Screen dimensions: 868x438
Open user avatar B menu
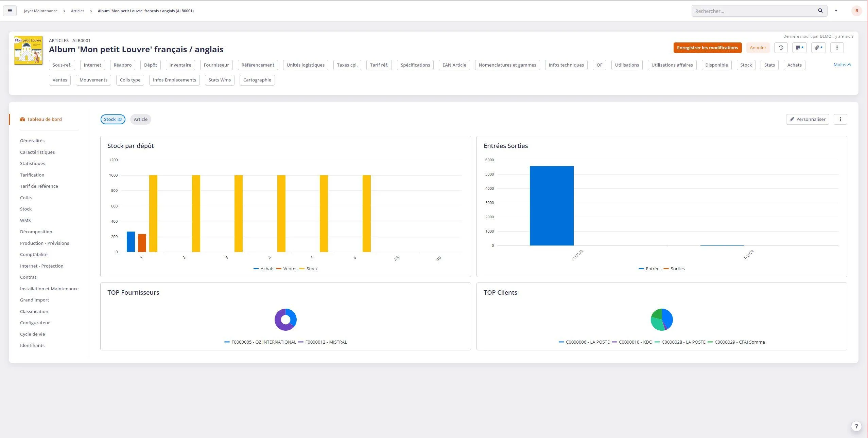(857, 11)
